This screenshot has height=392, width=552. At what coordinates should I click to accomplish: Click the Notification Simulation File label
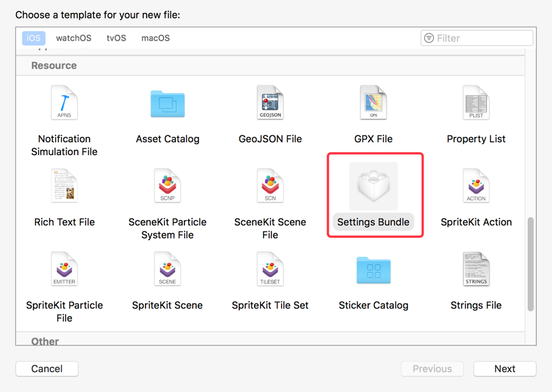tap(64, 145)
